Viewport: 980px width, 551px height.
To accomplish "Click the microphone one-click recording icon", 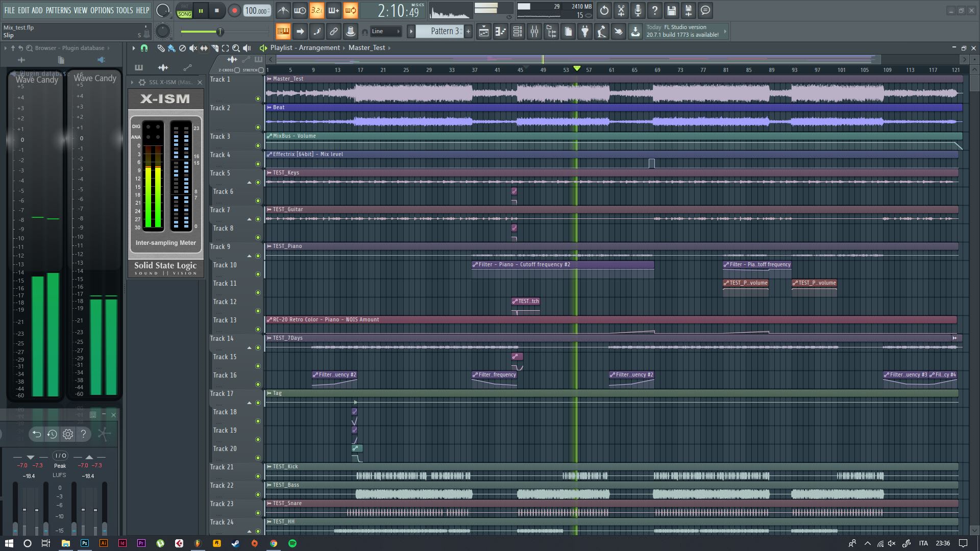I will click(x=638, y=10).
